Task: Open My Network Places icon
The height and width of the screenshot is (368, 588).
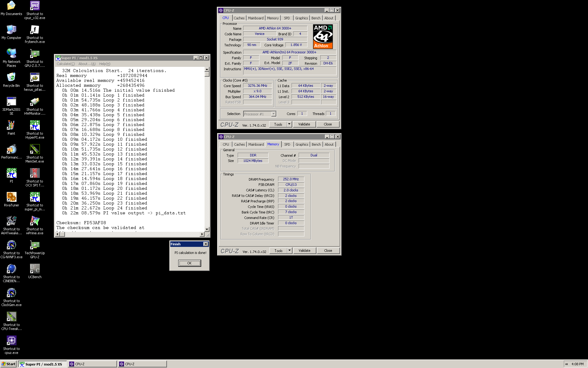Action: [x=11, y=58]
